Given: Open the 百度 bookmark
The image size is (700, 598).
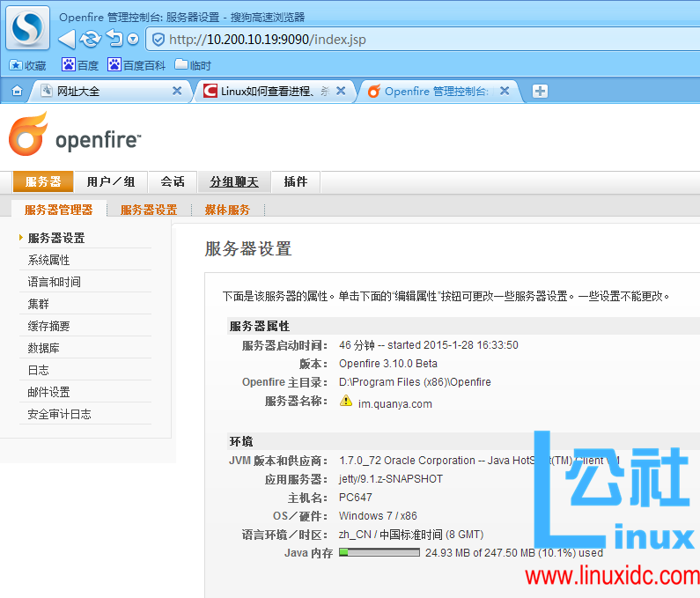Looking at the screenshot, I should click(x=80, y=65).
